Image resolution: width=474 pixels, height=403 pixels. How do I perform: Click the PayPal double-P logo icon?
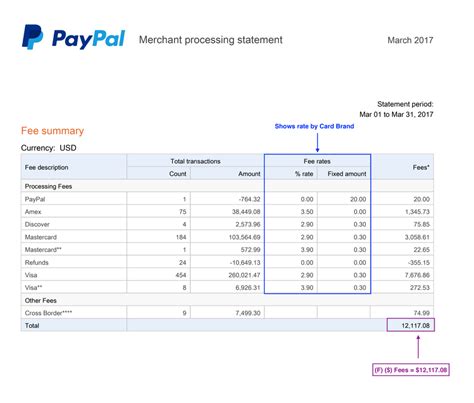click(32, 37)
